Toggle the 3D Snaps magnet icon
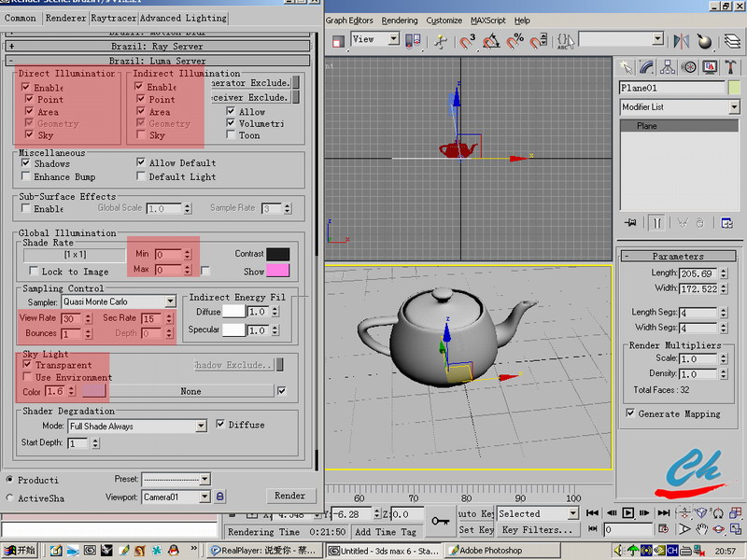 [x=467, y=41]
